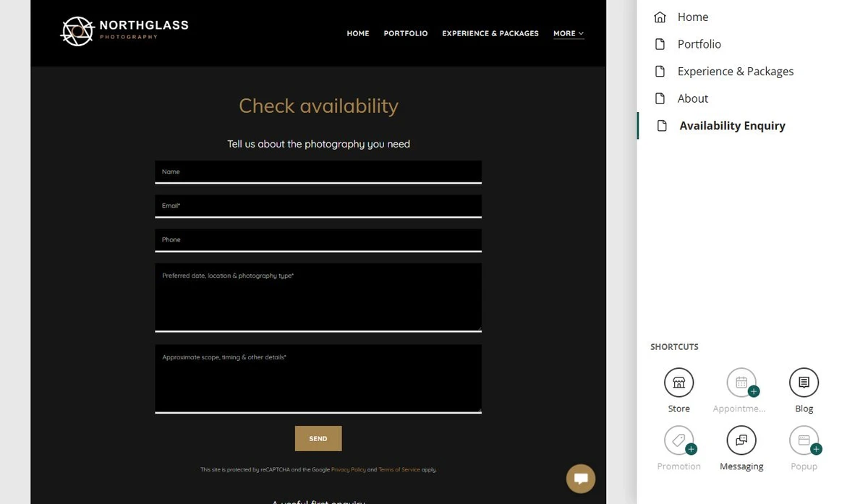Expand the MORE navigation dropdown
The image size is (868, 504).
pyautogui.click(x=569, y=33)
